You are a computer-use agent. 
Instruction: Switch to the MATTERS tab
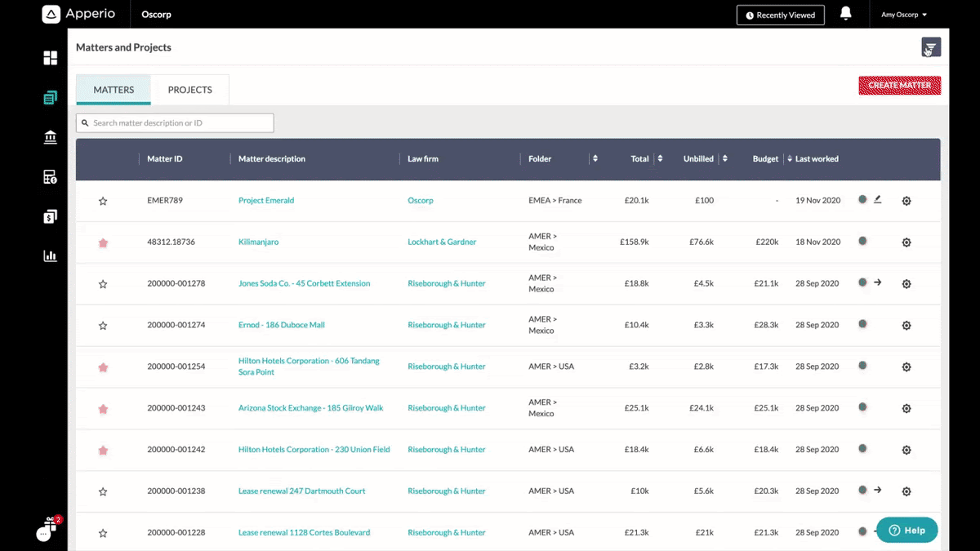[x=114, y=90]
